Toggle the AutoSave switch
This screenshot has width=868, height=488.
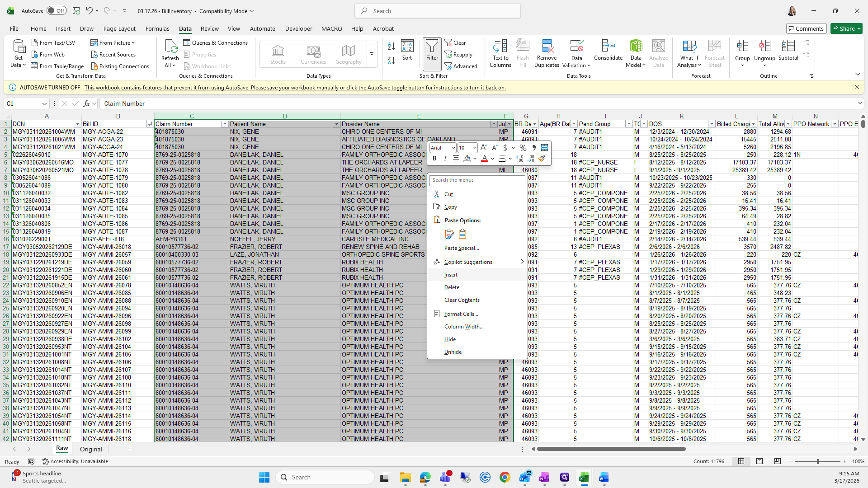point(57,11)
